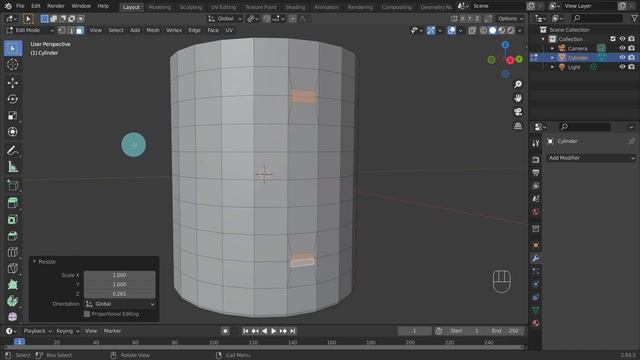Jump to the last frame button
This screenshot has width=640, height=360.
(293, 331)
